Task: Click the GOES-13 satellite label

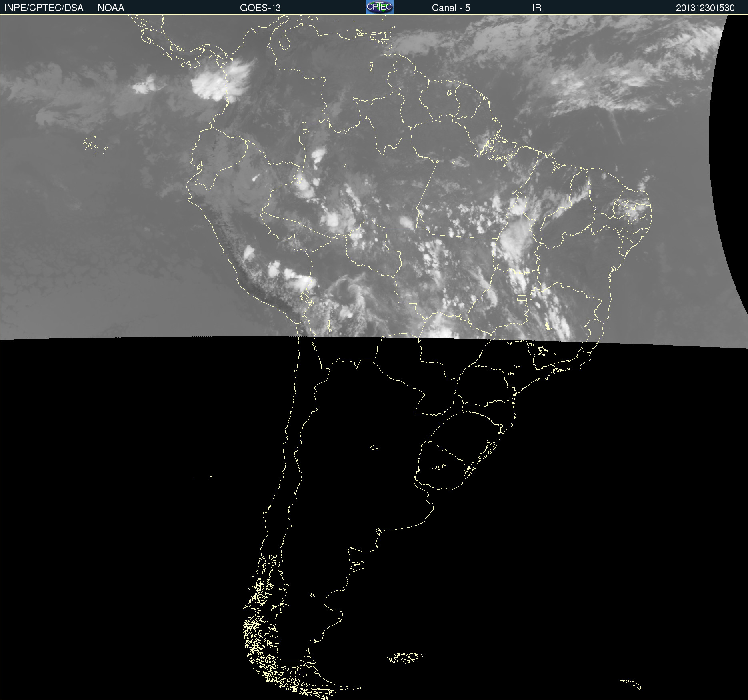Action: [260, 8]
